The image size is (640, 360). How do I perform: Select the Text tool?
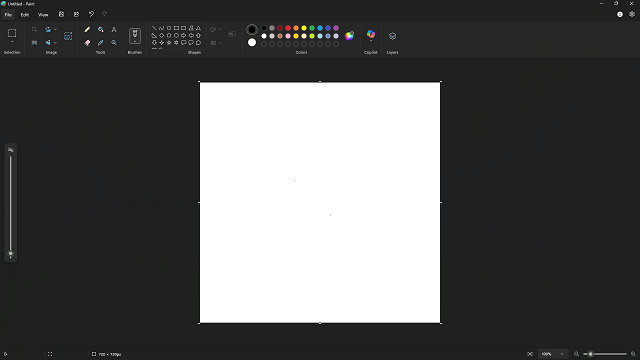(x=114, y=29)
